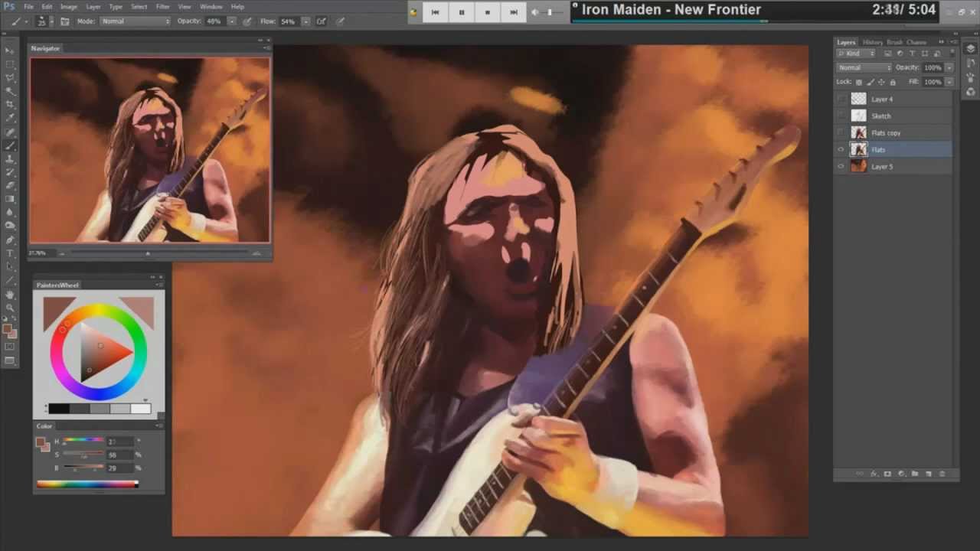Viewport: 980px width, 551px height.
Task: Open the brush panel toggle icon
Action: 65,21
